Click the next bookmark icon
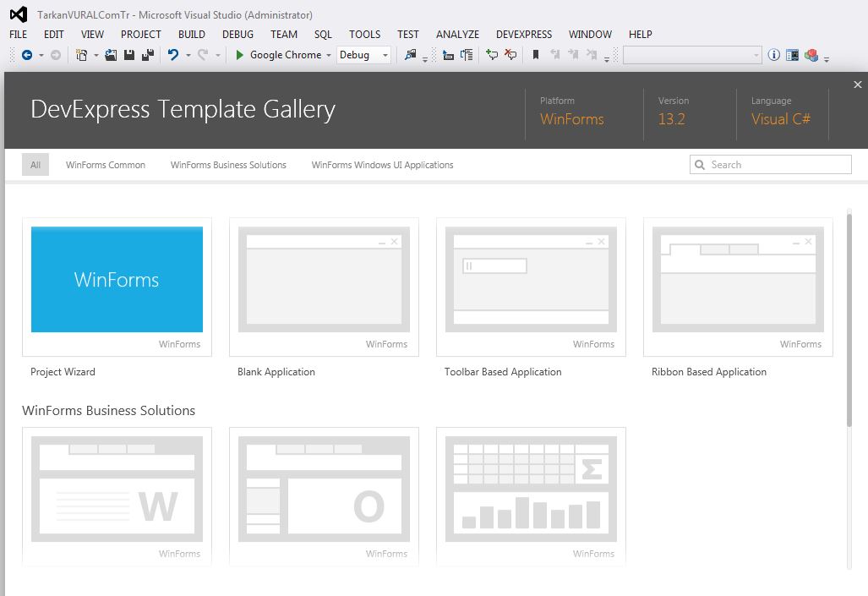 pos(574,55)
